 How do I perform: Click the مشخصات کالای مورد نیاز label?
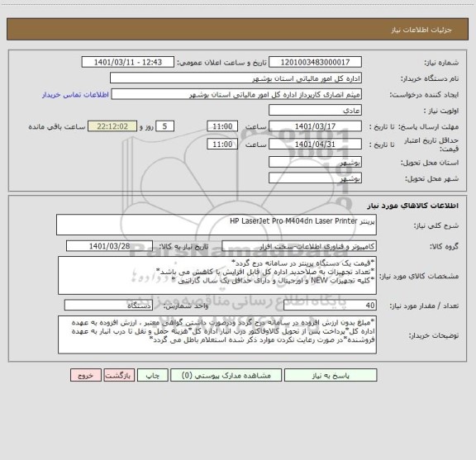pos(419,276)
